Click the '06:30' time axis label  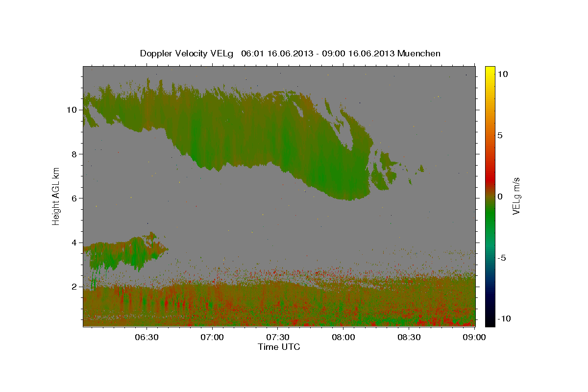click(147, 338)
